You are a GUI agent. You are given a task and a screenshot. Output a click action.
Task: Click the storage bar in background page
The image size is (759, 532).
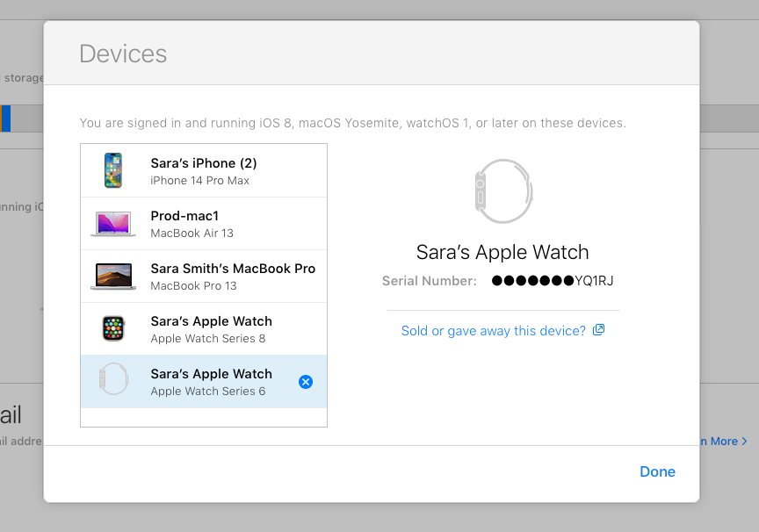(x=22, y=119)
